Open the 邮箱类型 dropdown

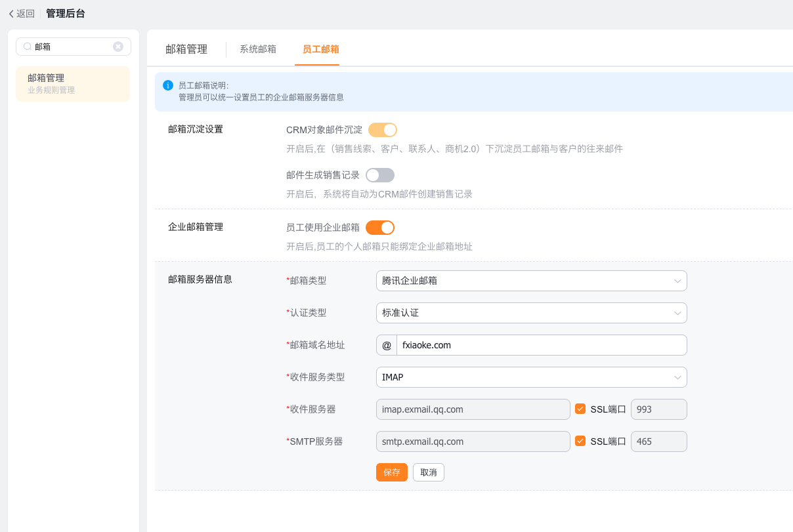pyautogui.click(x=531, y=281)
